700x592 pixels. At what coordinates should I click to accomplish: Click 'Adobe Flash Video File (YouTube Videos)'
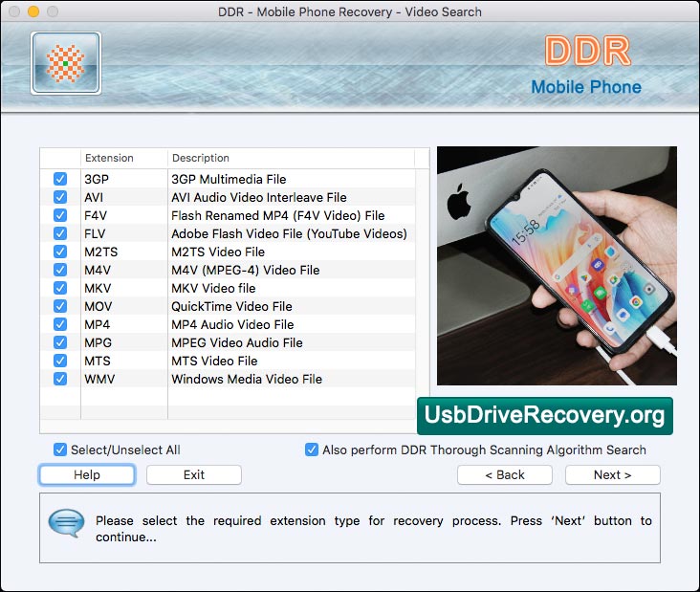[x=290, y=233]
